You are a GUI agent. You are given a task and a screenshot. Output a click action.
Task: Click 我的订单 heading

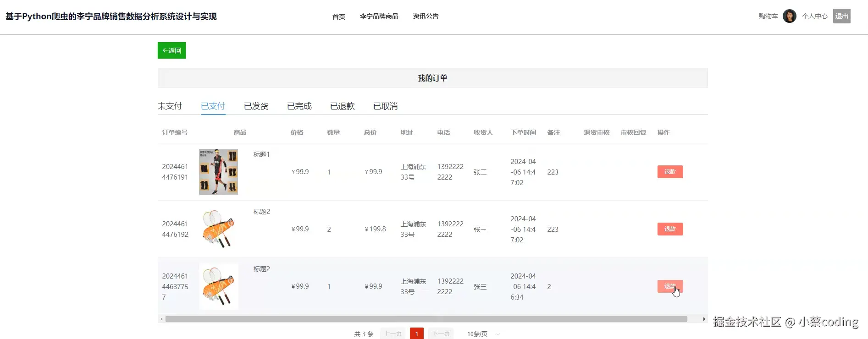pos(432,78)
